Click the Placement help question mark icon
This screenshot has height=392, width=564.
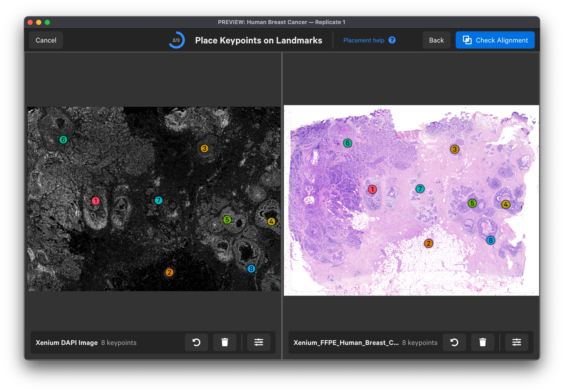(x=392, y=40)
